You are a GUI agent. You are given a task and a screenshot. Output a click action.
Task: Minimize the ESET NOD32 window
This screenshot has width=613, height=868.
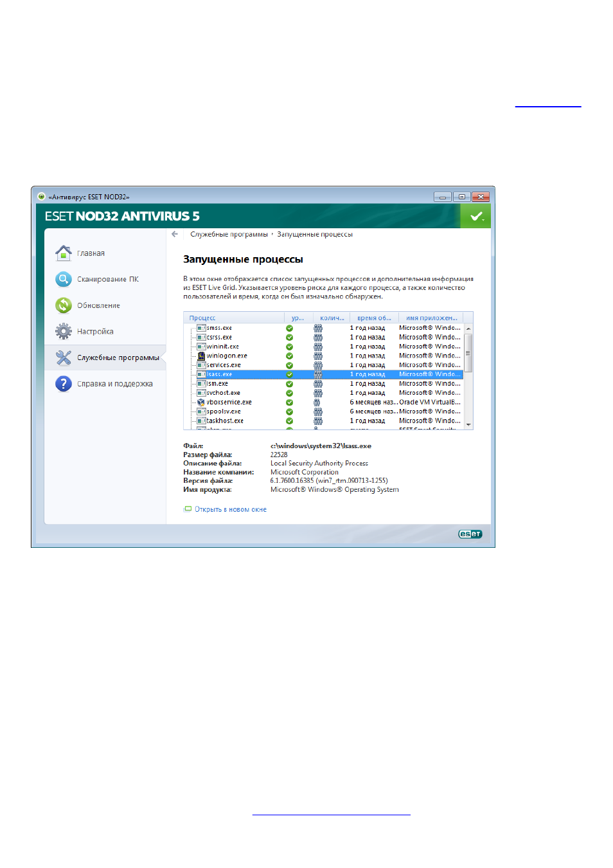[443, 197]
